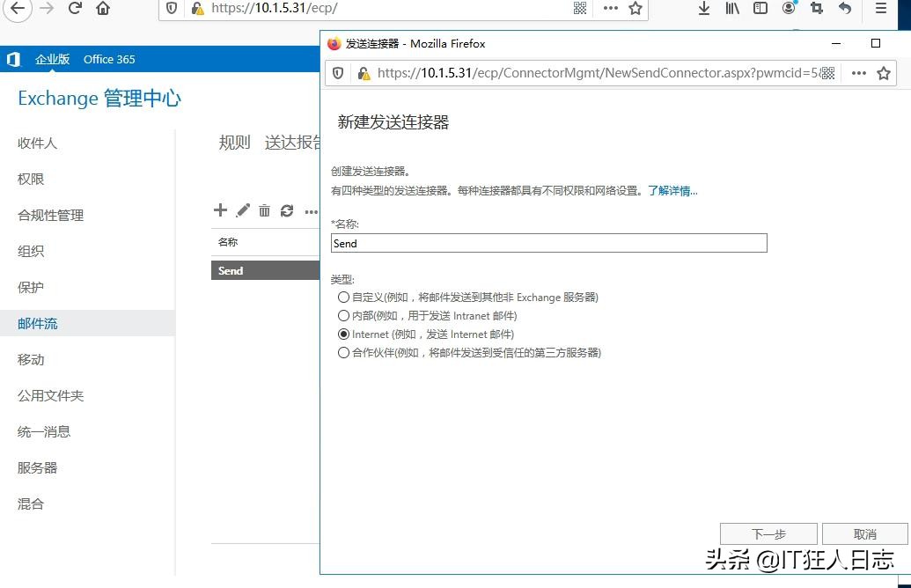Open 邮件流 in the sidebar

pyautogui.click(x=38, y=323)
